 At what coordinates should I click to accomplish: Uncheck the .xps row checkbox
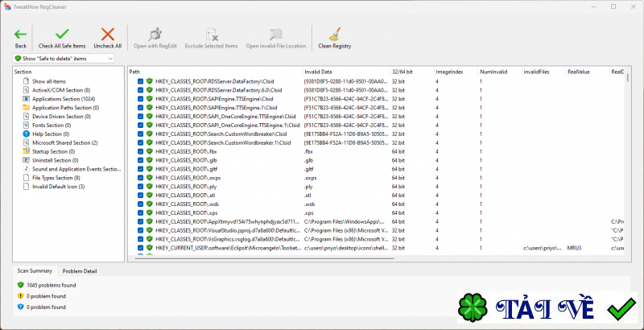[x=140, y=213]
